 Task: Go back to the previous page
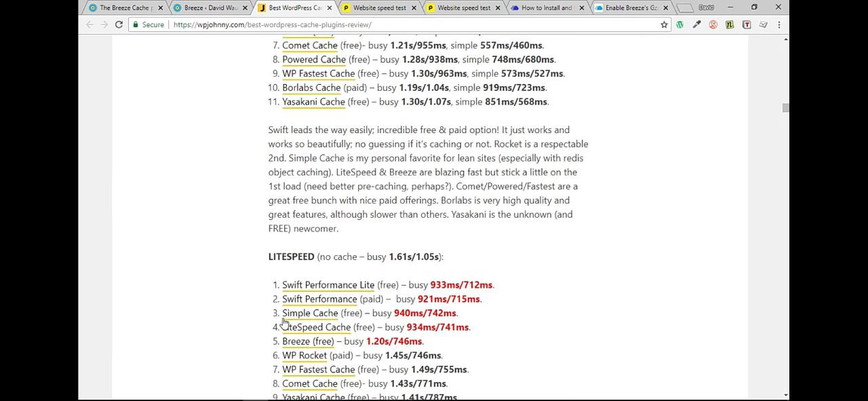click(x=90, y=24)
